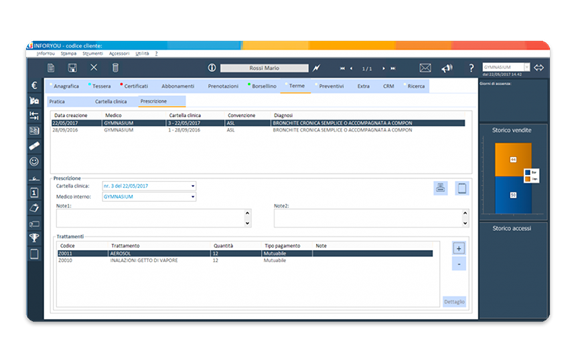Click the smiley face sidebar icon
Screen dimensions: 576x362
(x=34, y=161)
